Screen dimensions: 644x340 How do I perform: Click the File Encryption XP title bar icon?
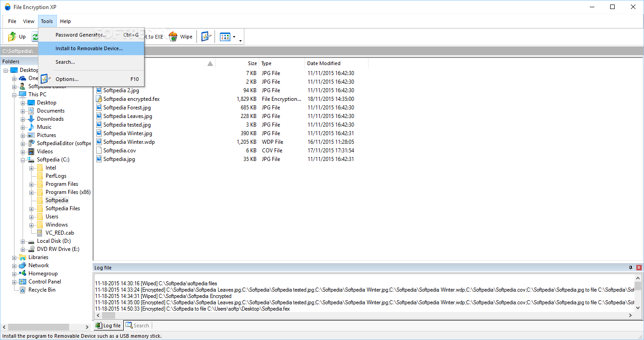click(8, 7)
